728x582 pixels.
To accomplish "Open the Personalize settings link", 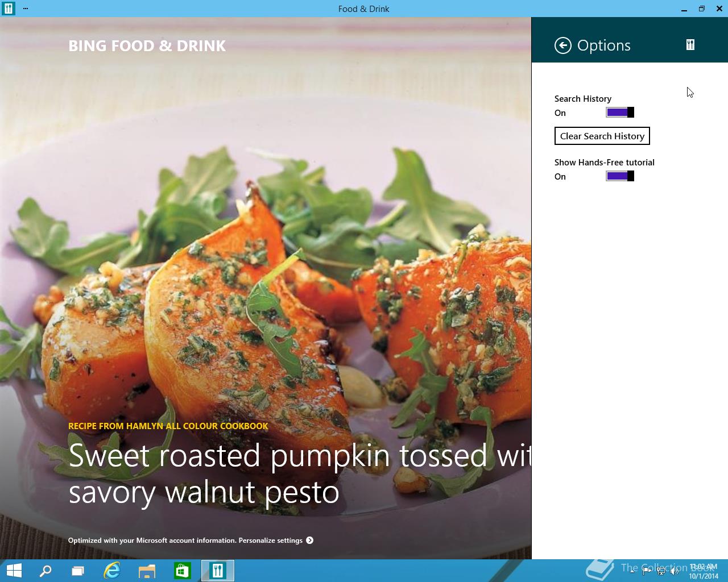I will point(270,541).
